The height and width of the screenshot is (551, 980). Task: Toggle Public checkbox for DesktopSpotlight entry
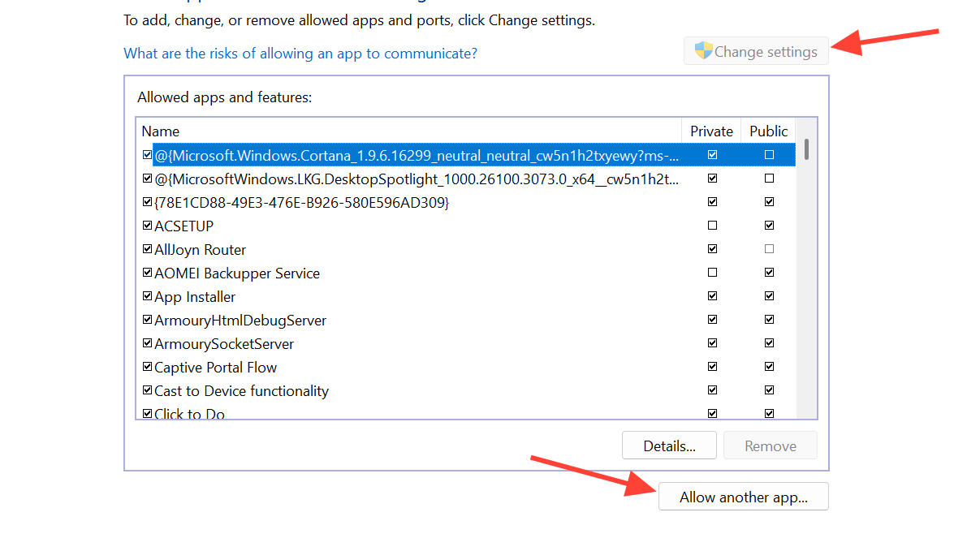click(x=769, y=178)
